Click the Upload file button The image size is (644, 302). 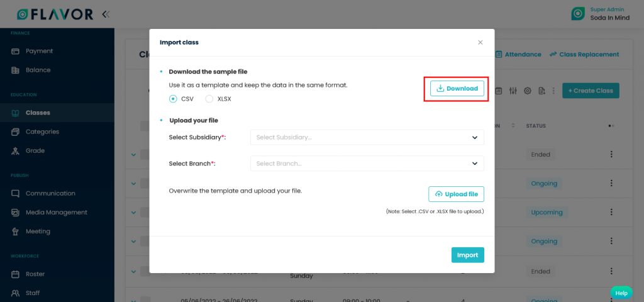click(457, 194)
